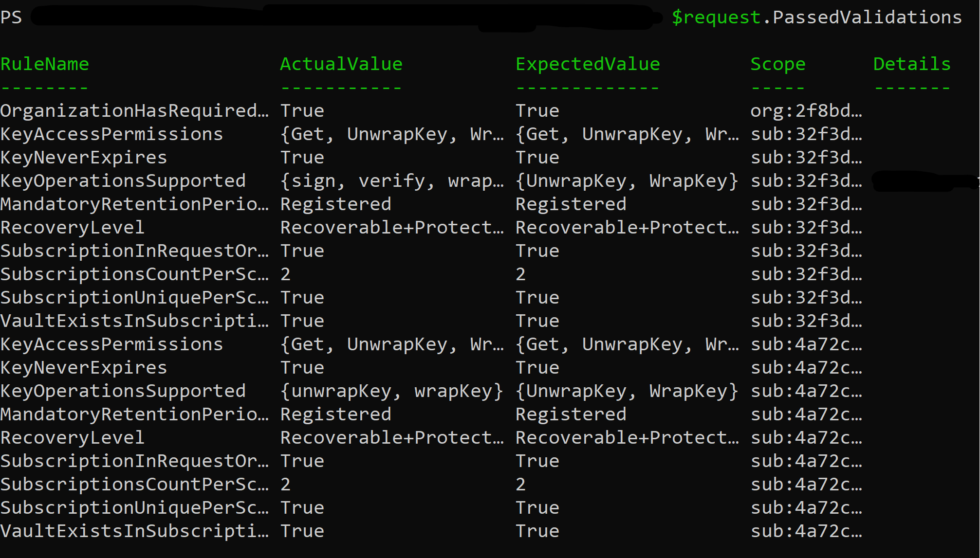
Task: Click the PS prompt text
Action: (11, 17)
